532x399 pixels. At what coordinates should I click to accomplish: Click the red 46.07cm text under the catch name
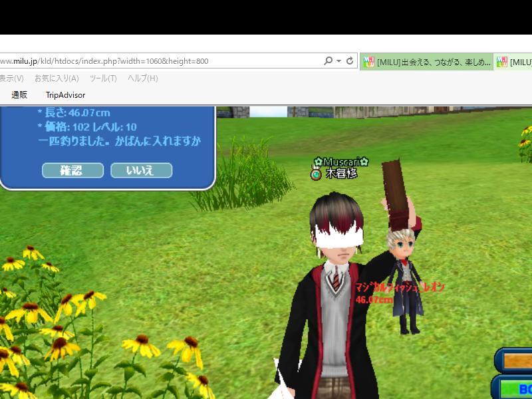pos(374,300)
